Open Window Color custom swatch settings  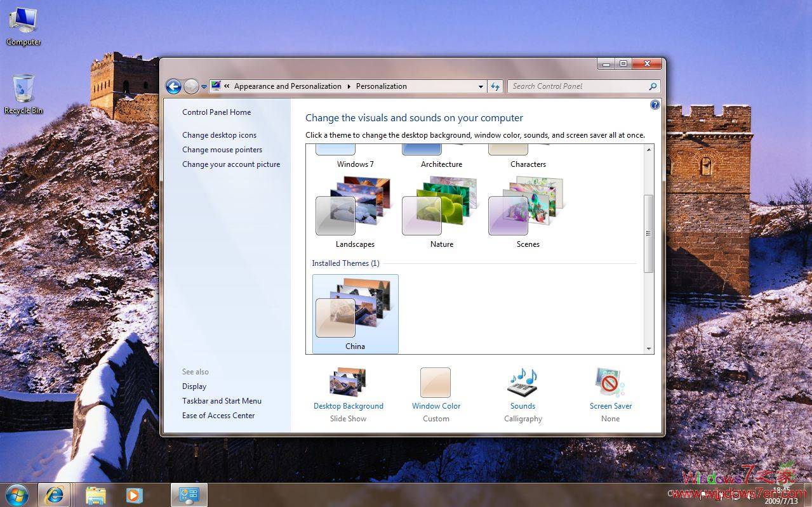[x=436, y=382]
